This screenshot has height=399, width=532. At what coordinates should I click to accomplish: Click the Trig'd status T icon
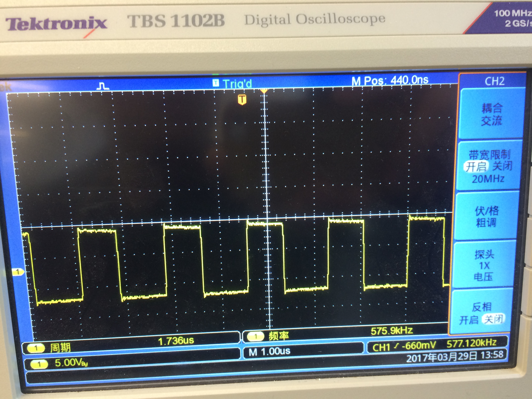[216, 83]
